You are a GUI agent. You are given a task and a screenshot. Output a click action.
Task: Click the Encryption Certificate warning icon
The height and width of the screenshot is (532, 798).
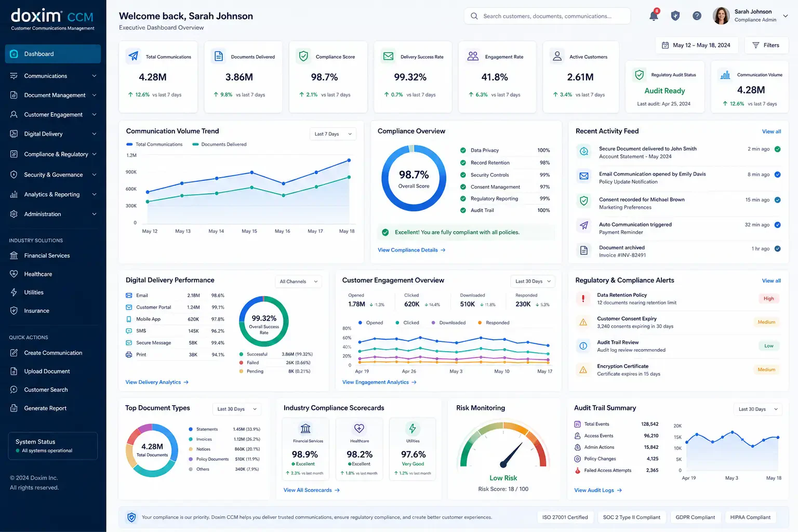(x=583, y=369)
